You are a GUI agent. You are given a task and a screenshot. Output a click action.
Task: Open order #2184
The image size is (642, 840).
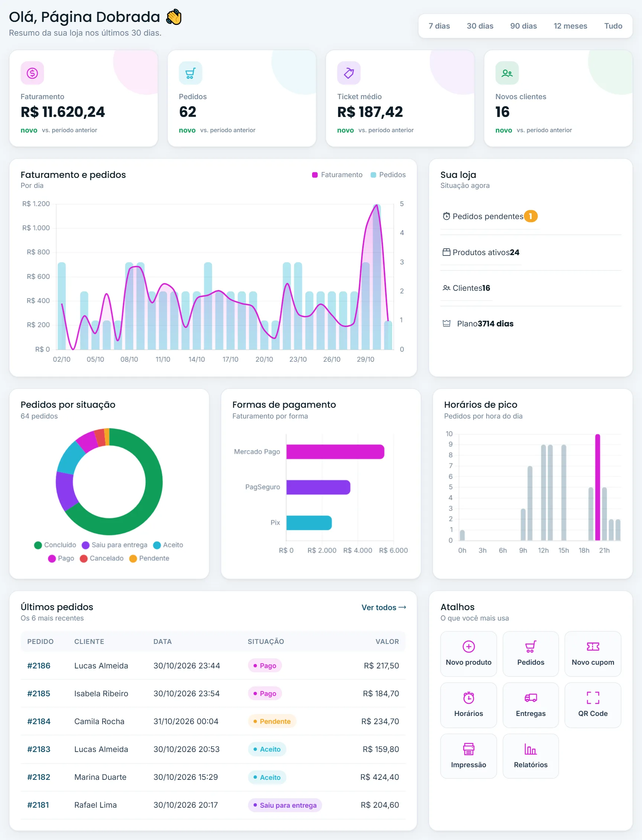point(39,721)
